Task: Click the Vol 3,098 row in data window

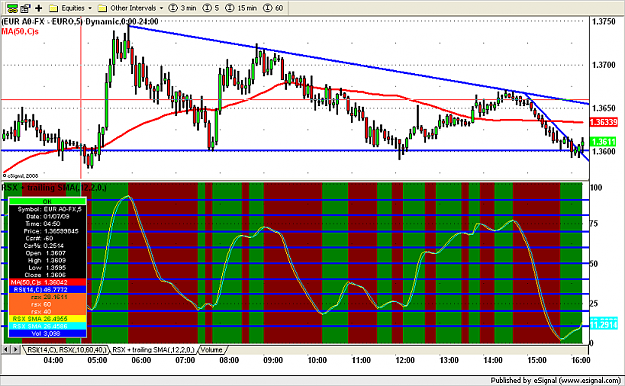Action: [x=47, y=333]
